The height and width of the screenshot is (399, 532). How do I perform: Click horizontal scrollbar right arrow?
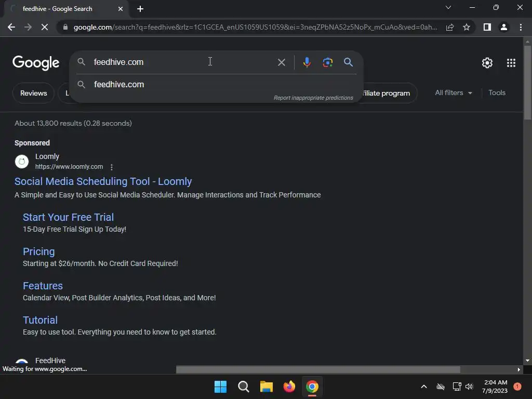click(x=519, y=369)
